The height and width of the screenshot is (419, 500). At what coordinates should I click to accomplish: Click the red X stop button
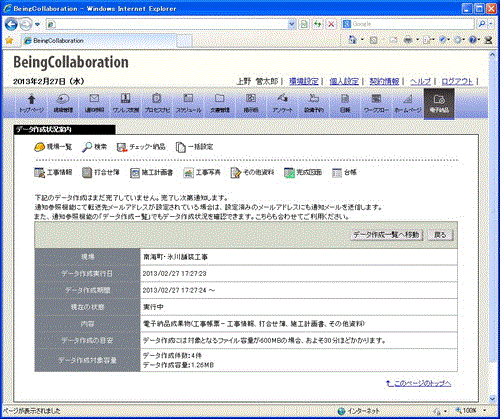pyautogui.click(x=331, y=24)
